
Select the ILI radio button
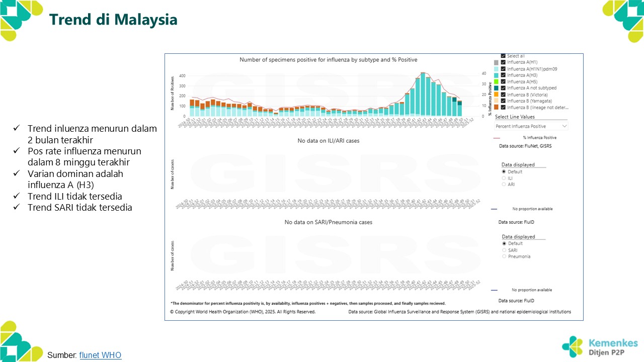pos(504,178)
